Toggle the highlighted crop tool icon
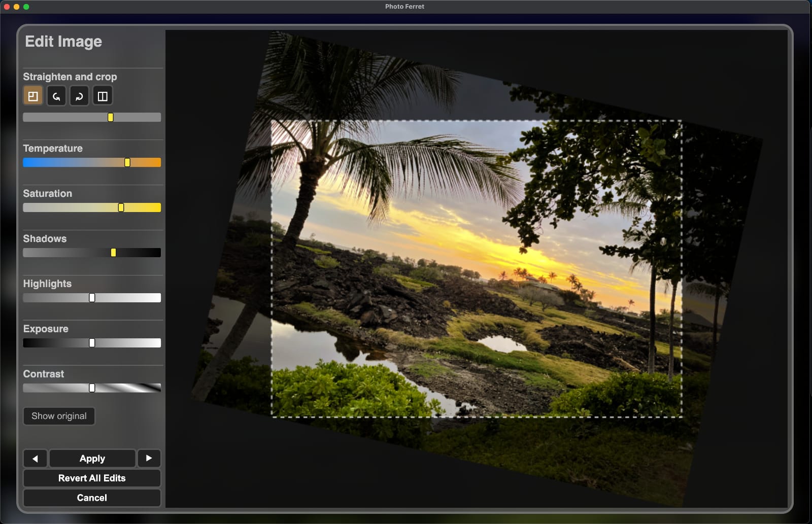 tap(33, 96)
